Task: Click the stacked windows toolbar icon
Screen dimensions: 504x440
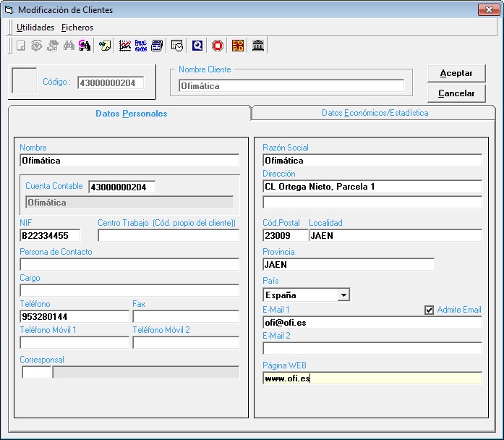Action: point(157,46)
